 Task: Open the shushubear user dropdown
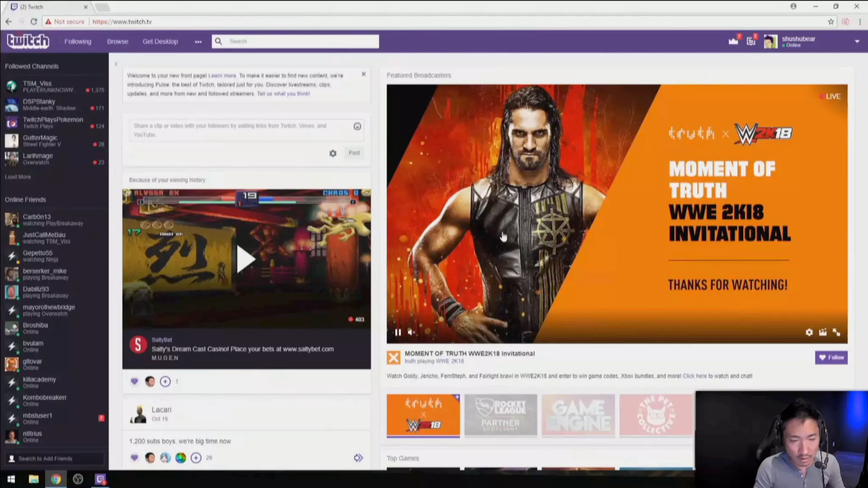click(857, 42)
